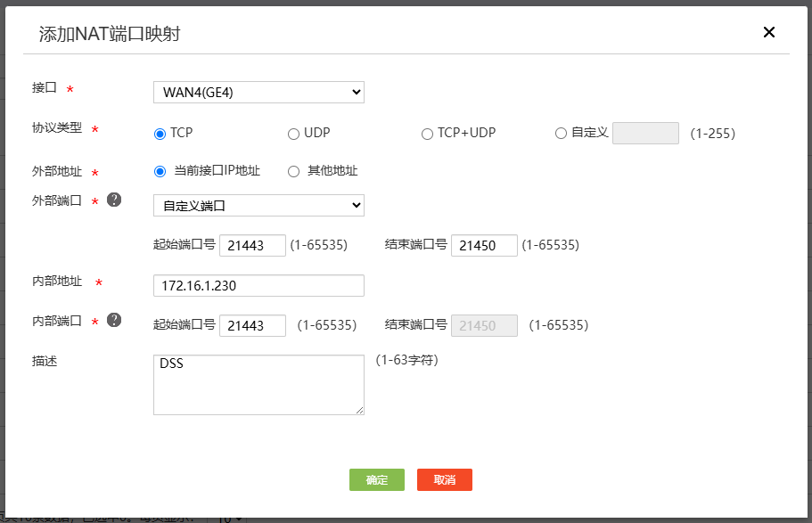The width and height of the screenshot is (812, 523).
Task: Click help icon next to 外部端口
Action: click(x=114, y=200)
